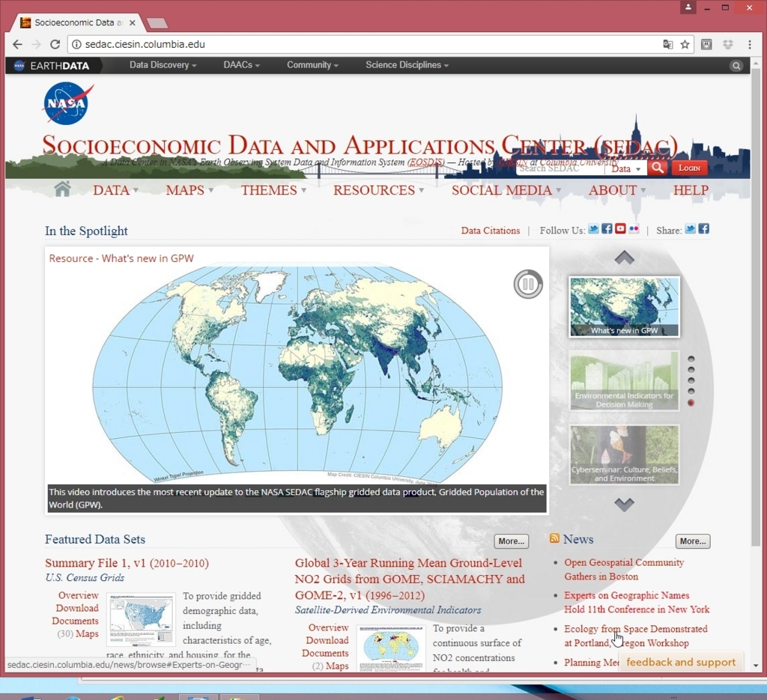Open the RESOURCES navigation menu
This screenshot has width=767, height=700.
pyautogui.click(x=378, y=190)
